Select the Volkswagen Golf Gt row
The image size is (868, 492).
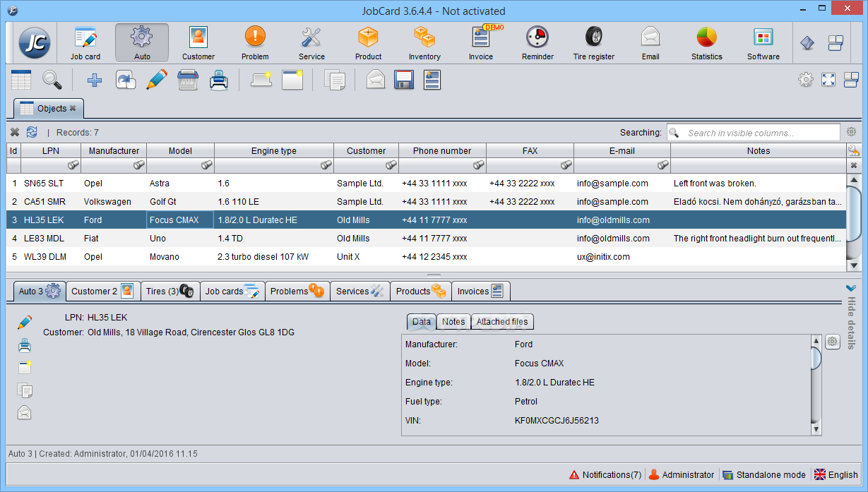426,201
